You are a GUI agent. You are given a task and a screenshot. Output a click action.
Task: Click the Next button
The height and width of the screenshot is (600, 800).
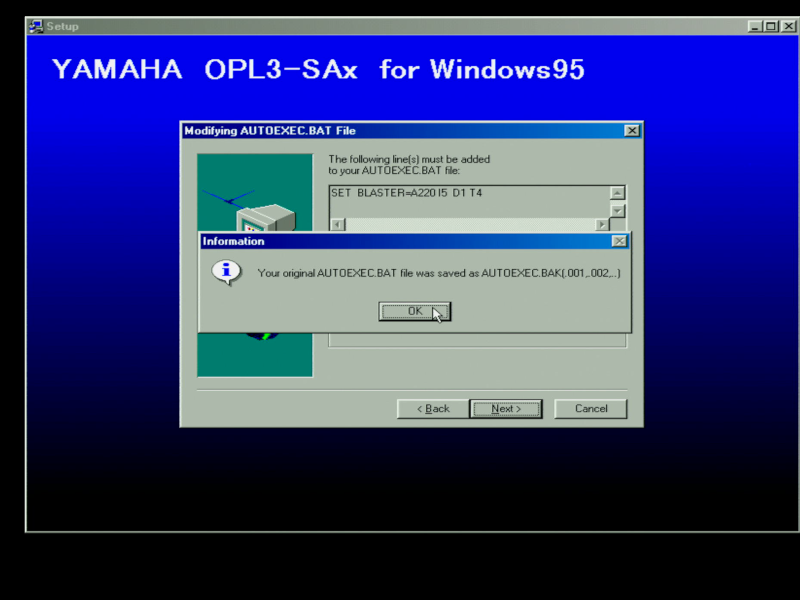point(506,408)
